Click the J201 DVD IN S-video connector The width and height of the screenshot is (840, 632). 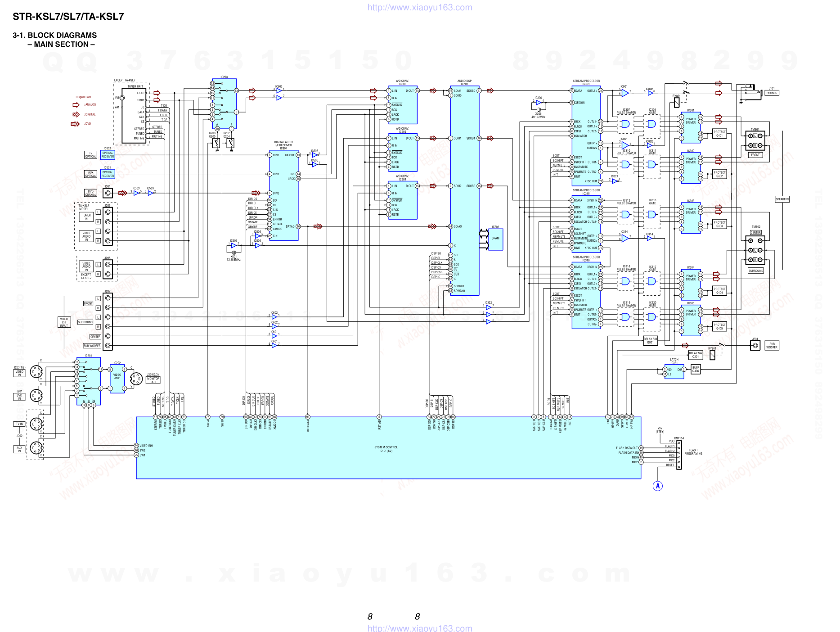click(x=36, y=396)
